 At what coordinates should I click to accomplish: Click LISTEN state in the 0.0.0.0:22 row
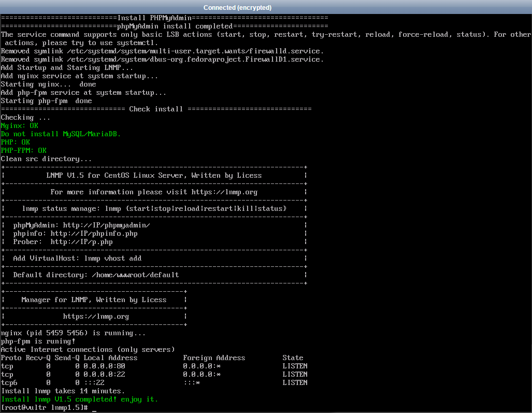point(295,374)
